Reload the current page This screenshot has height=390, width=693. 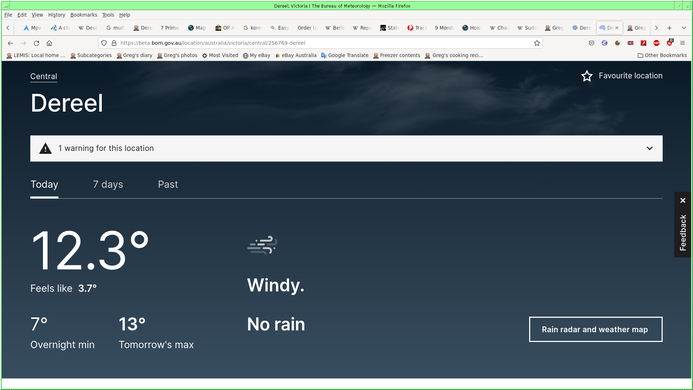[36, 43]
